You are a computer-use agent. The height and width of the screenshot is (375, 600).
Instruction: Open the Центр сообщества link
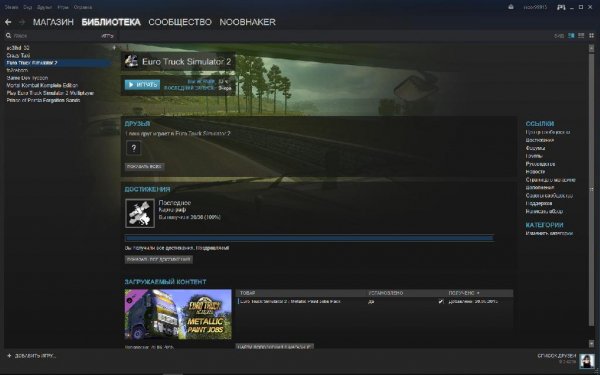pos(548,132)
